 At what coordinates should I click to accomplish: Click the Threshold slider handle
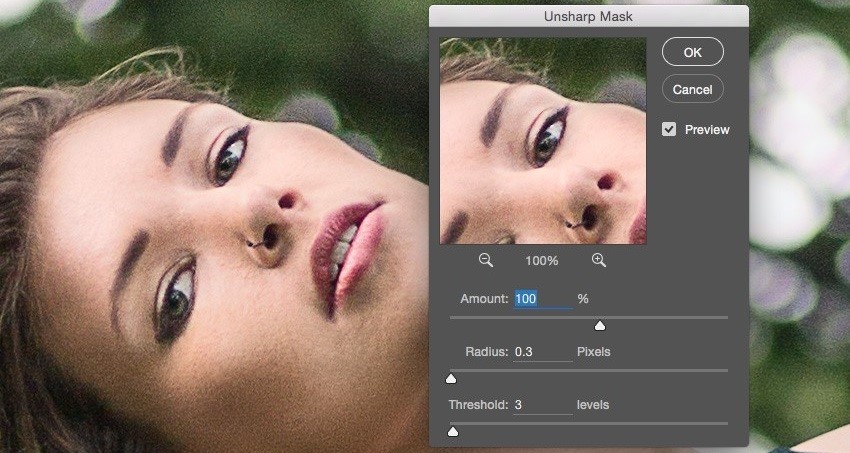[453, 431]
